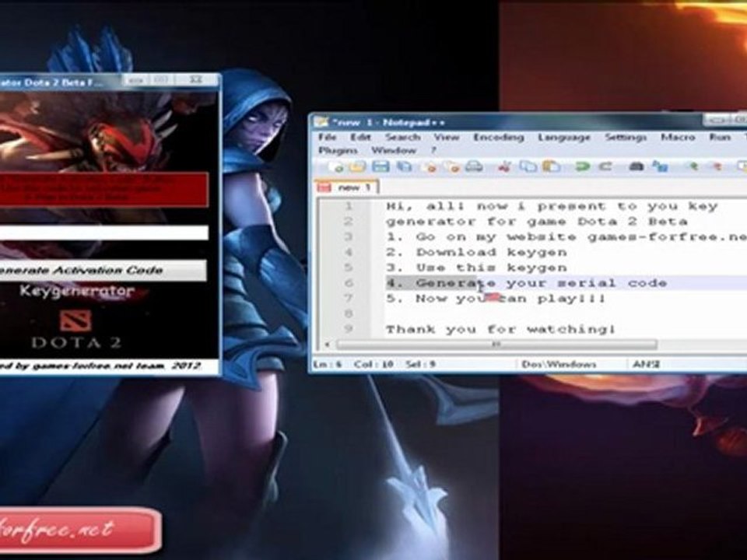Click the Open file toolbar icon
The width and height of the screenshot is (747, 560).
tap(357, 166)
